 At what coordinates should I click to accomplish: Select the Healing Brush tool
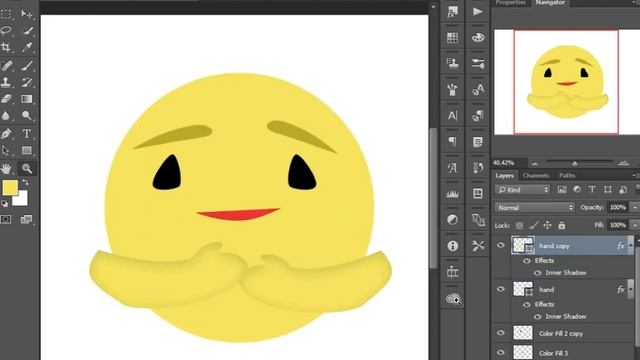tap(6, 65)
